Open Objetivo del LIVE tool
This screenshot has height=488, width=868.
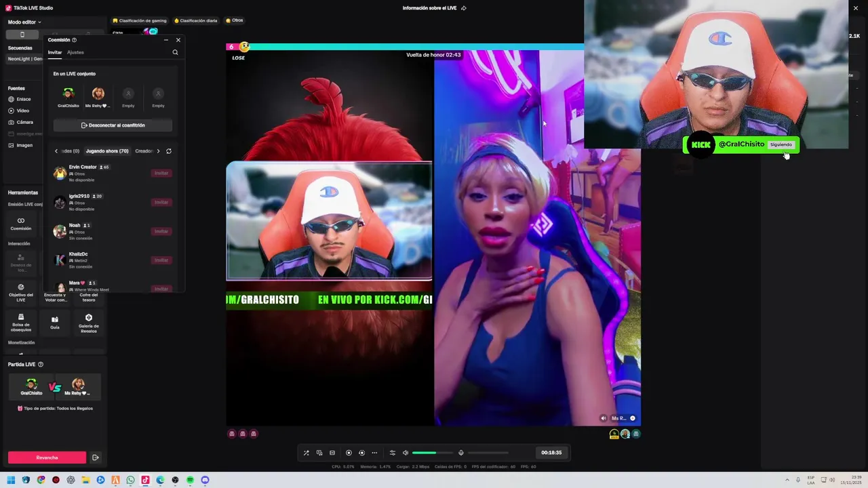click(21, 293)
